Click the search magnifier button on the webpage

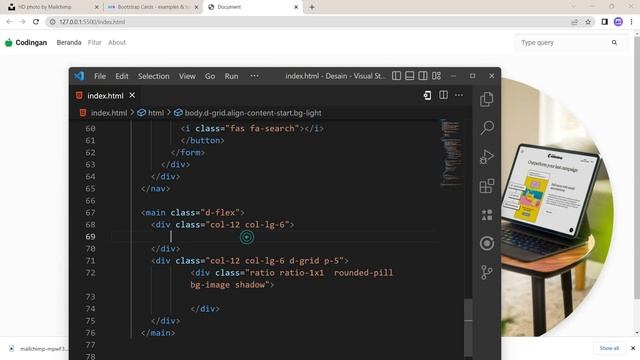click(x=614, y=42)
